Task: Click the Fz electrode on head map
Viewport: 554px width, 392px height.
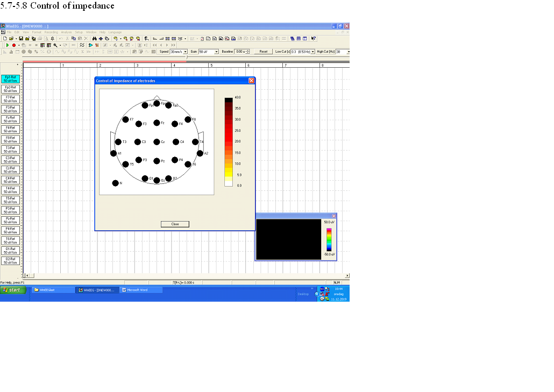Action: 157,123
